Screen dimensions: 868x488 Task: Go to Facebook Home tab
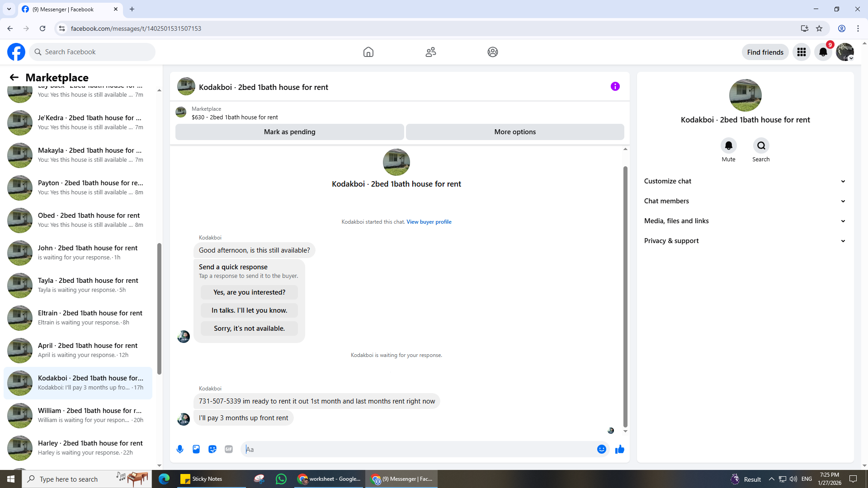click(368, 52)
